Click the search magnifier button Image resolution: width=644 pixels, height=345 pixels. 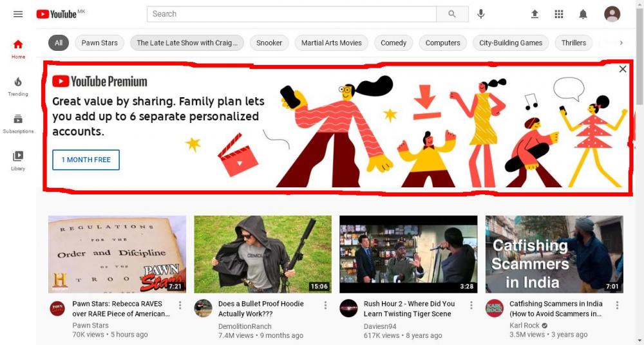[452, 14]
